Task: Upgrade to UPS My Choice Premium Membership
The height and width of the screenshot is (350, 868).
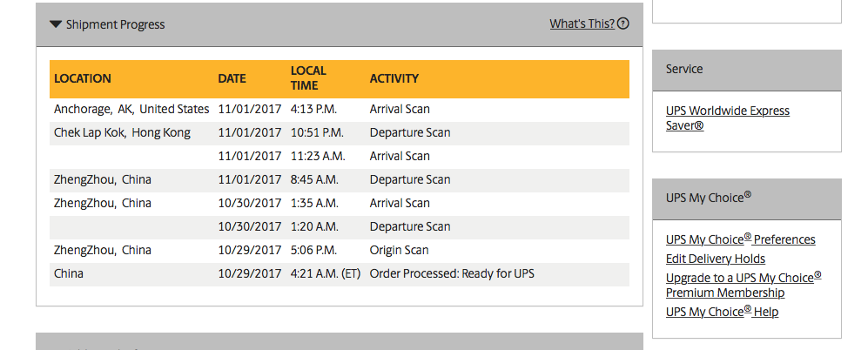Action: coord(744,285)
